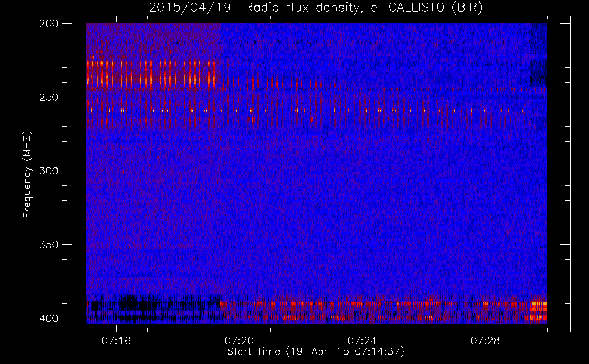
Task: Click the 07:20 time tick label
Action: 239,341
